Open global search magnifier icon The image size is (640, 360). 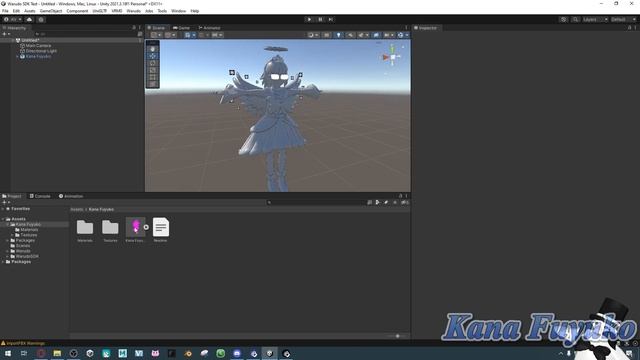click(x=575, y=19)
